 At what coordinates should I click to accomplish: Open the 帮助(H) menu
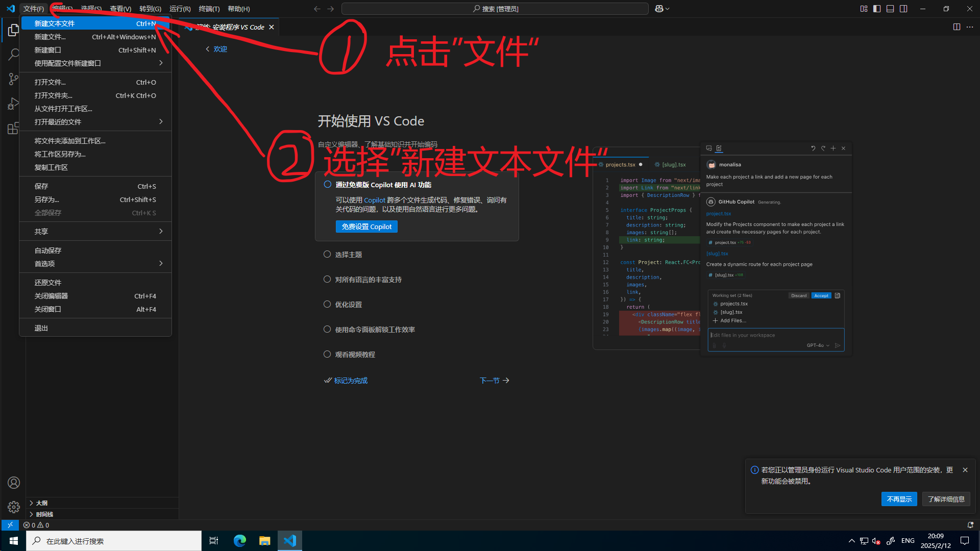pos(239,9)
